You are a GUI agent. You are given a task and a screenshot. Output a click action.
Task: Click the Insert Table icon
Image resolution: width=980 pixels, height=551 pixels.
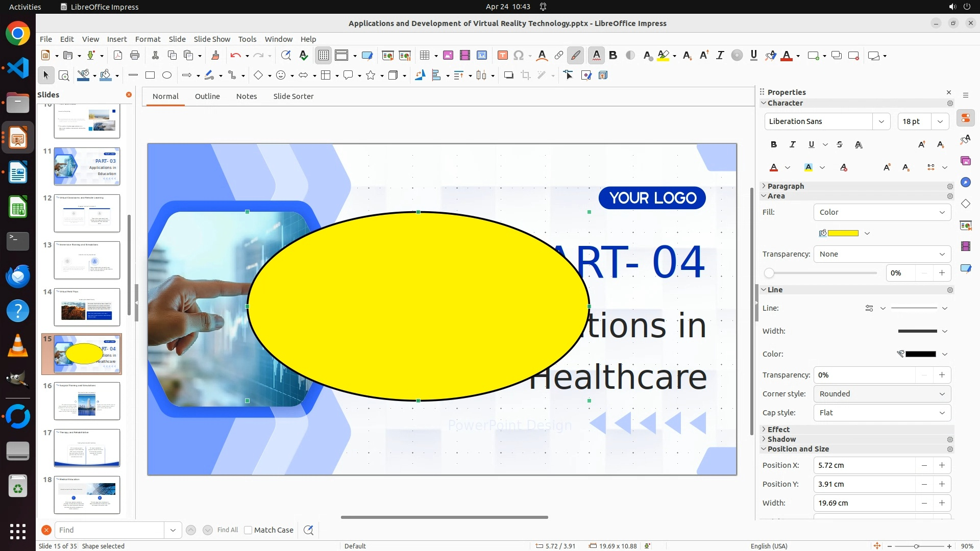424,56
